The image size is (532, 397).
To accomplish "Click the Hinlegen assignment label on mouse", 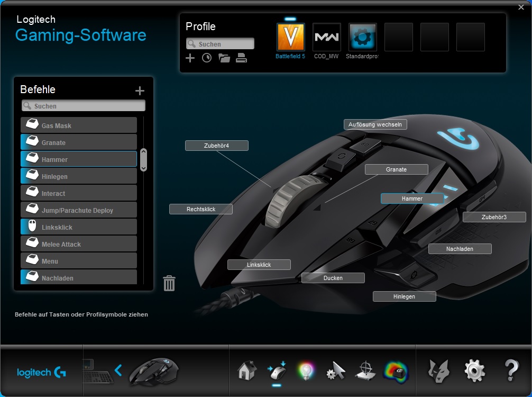I will pyautogui.click(x=404, y=296).
